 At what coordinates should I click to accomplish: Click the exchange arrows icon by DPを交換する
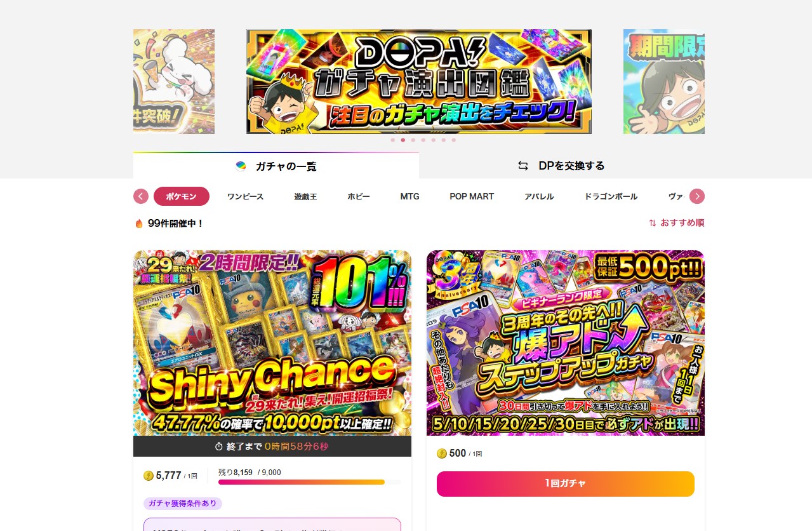pyautogui.click(x=523, y=166)
